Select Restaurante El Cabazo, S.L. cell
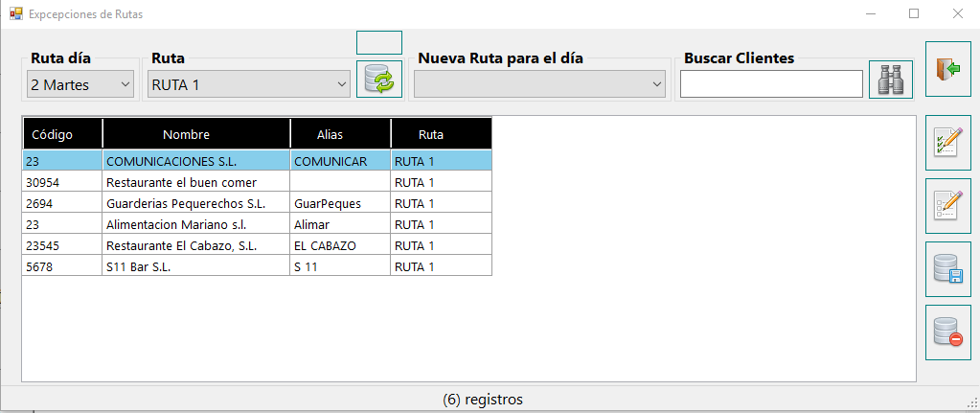 click(196, 245)
